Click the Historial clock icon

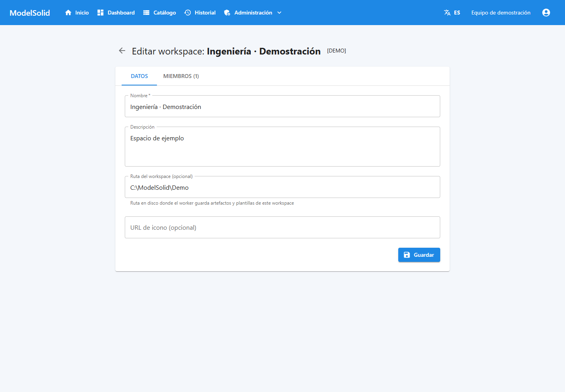click(188, 13)
